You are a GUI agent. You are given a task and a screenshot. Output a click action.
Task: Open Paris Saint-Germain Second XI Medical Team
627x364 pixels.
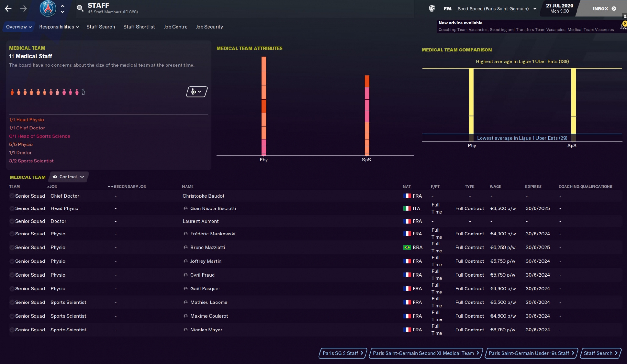tap(426, 353)
